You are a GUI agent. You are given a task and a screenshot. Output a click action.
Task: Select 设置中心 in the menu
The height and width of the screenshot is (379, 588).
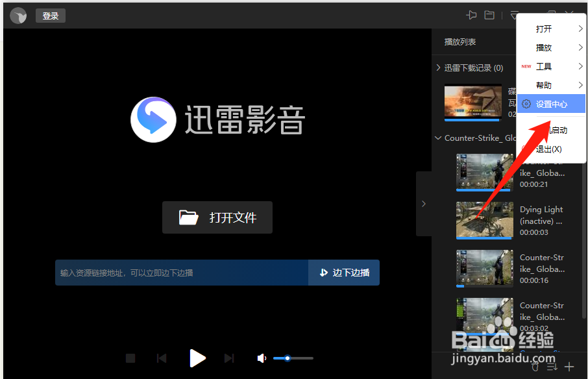(x=551, y=104)
